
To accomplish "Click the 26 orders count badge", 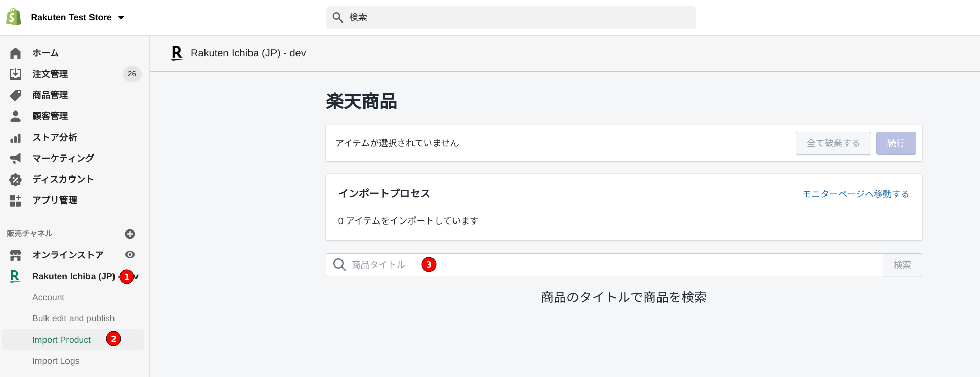I will [132, 74].
